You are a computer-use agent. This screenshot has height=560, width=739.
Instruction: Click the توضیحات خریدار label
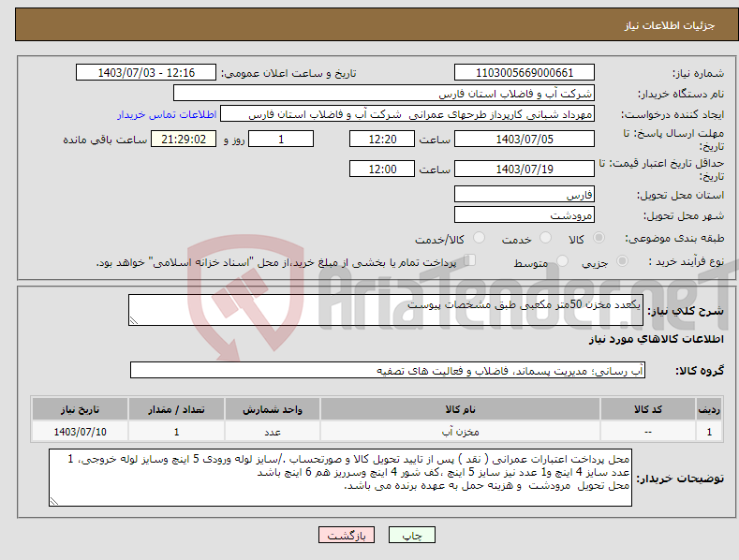click(x=680, y=479)
